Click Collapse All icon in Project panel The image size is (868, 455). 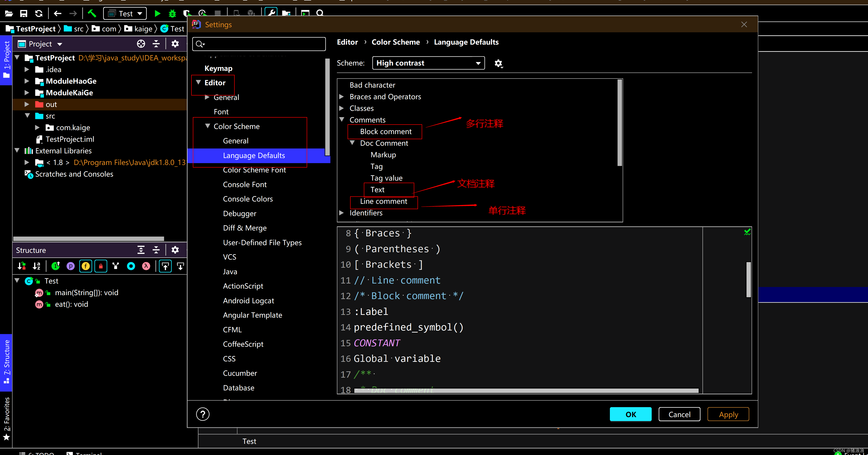[x=156, y=44]
